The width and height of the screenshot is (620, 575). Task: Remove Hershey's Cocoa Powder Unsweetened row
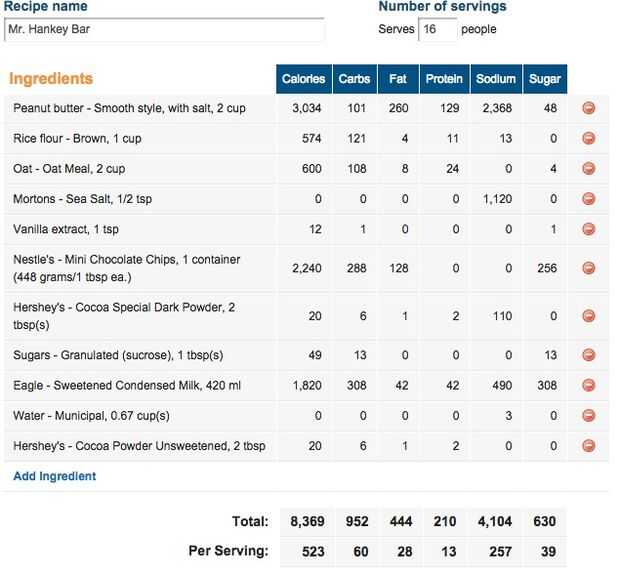[588, 446]
